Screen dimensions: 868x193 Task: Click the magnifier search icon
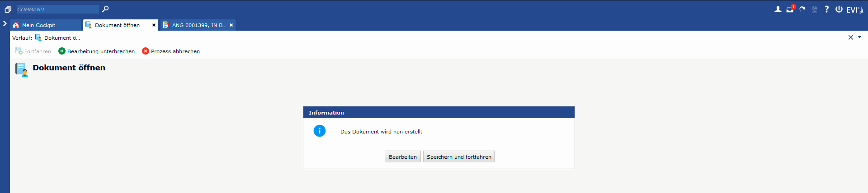point(105,9)
